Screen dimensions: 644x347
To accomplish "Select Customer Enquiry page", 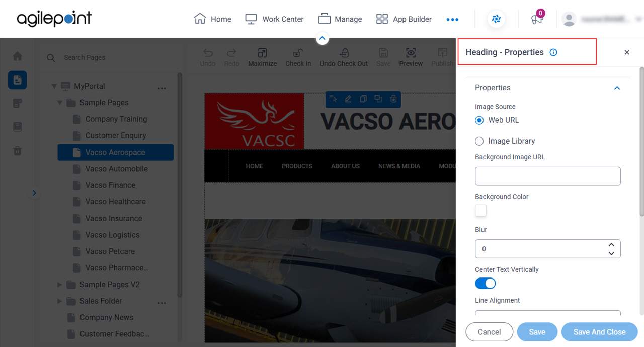I will coord(116,136).
